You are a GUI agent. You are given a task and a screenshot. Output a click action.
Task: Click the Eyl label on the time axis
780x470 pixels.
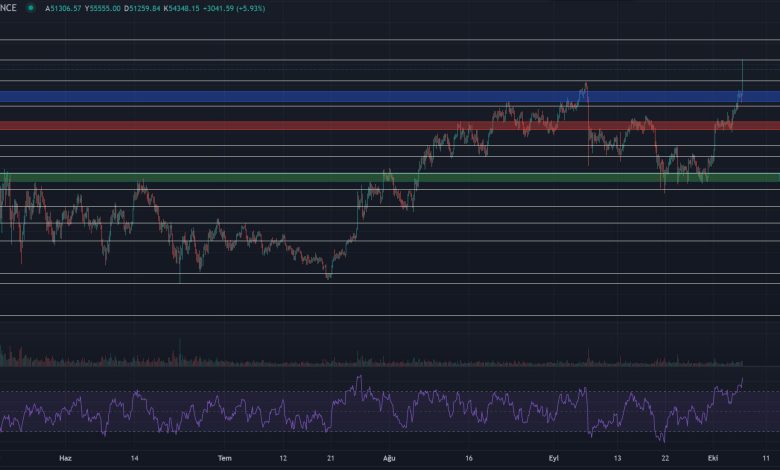553,458
